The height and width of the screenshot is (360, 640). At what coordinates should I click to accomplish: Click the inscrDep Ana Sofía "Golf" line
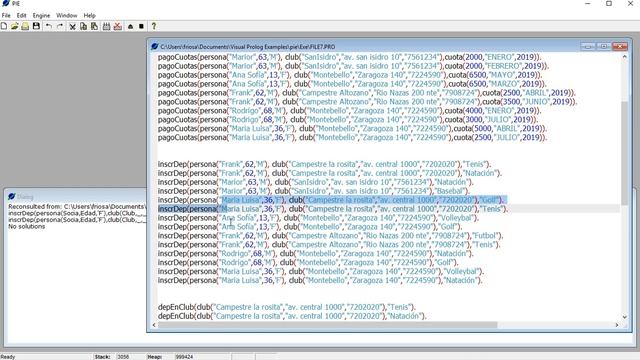click(x=309, y=227)
